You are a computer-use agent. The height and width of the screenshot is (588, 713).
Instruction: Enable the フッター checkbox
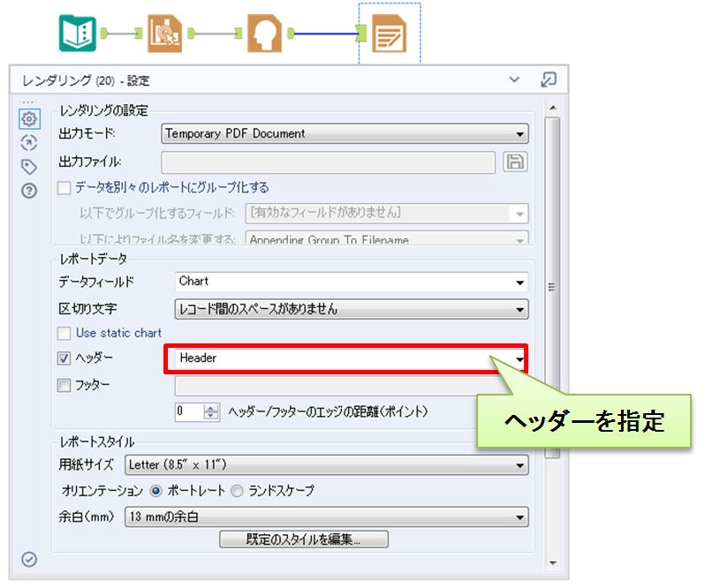click(x=64, y=385)
